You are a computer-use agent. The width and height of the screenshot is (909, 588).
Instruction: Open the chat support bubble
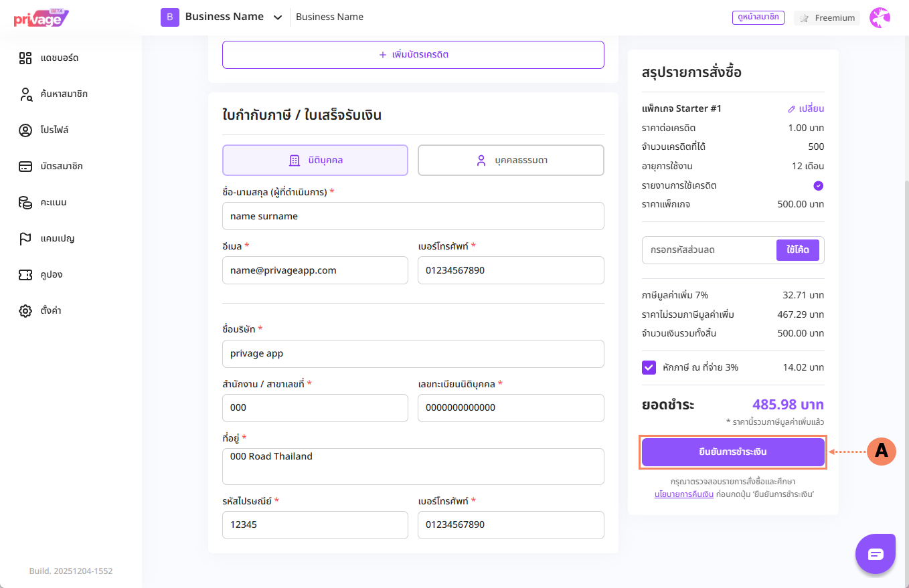pos(876,554)
